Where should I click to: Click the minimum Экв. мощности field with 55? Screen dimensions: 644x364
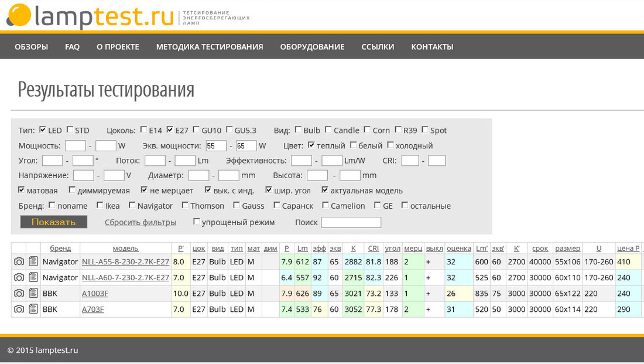pos(216,145)
